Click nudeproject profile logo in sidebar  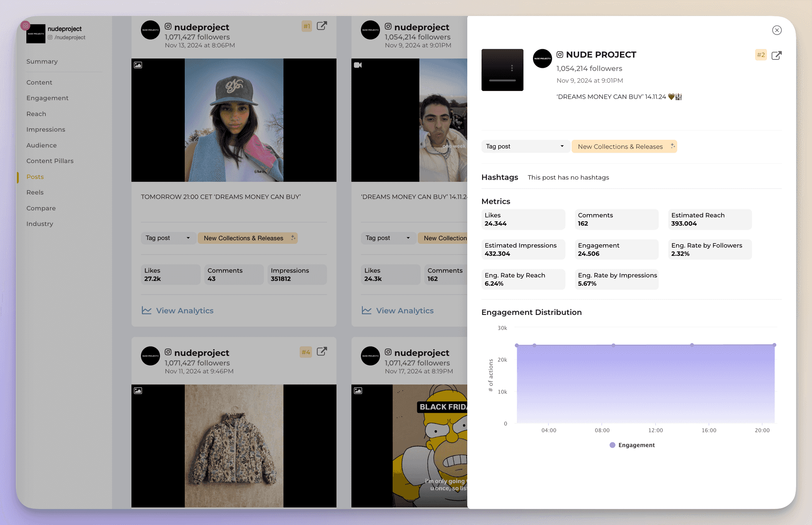pos(36,34)
